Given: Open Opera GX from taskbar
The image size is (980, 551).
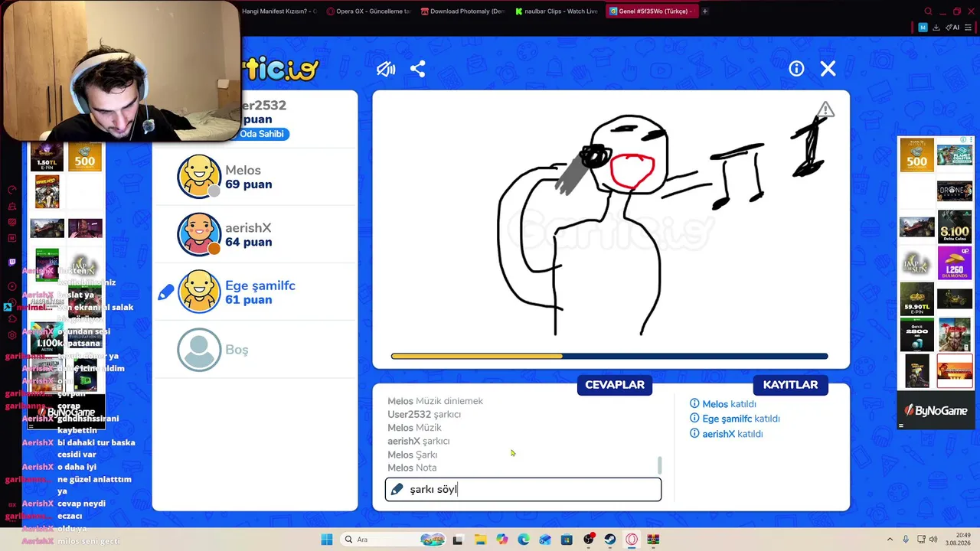Looking at the screenshot, I should coord(632,540).
